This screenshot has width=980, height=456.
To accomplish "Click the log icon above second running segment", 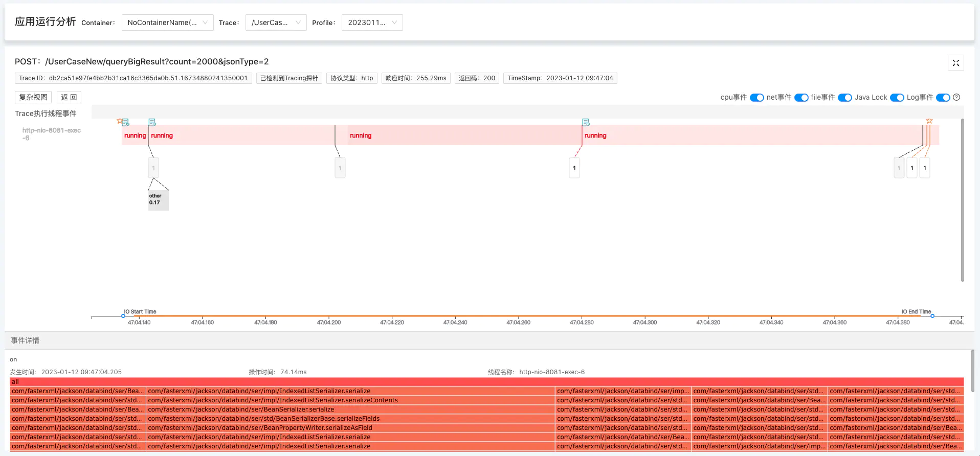I will pyautogui.click(x=152, y=123).
